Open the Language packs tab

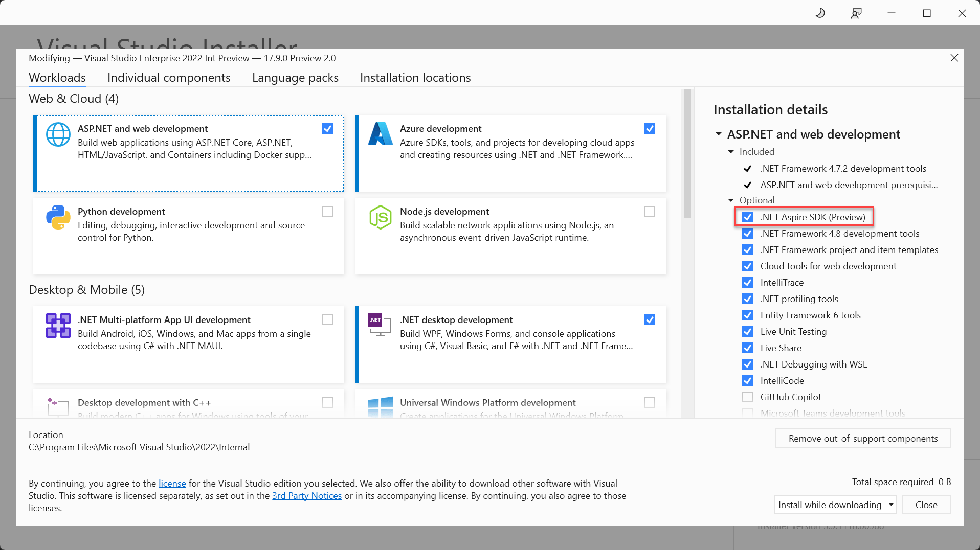tap(295, 78)
